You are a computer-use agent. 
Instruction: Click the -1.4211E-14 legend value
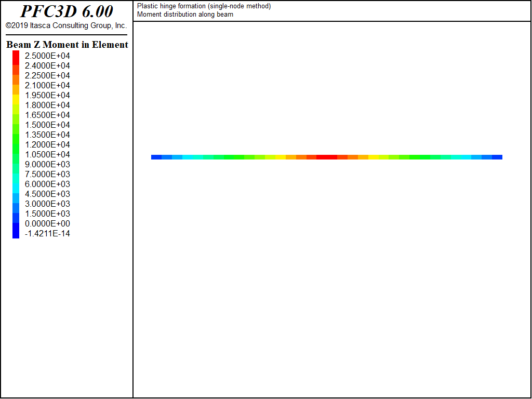click(x=47, y=233)
